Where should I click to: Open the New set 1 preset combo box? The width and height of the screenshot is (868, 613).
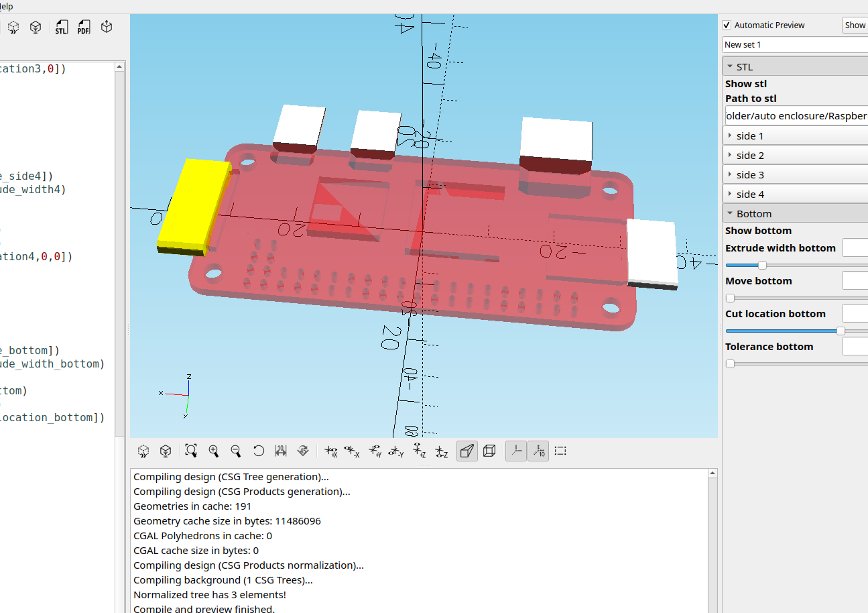795,44
